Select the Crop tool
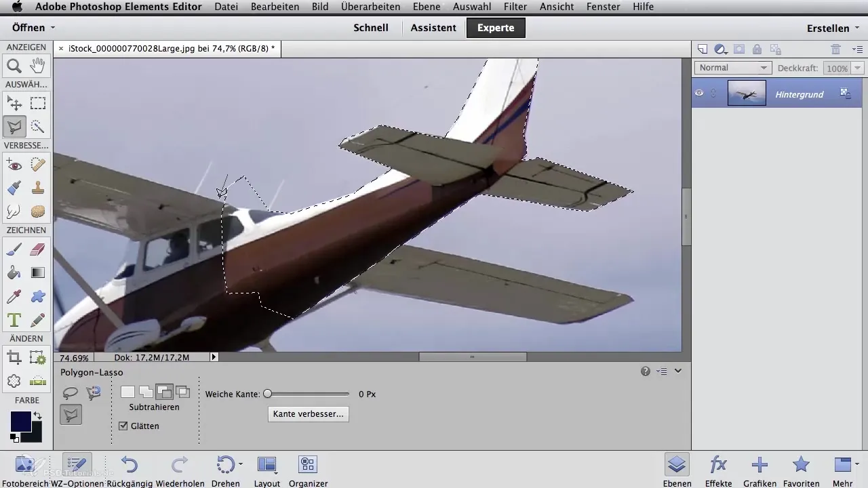868x488 pixels. [x=14, y=357]
